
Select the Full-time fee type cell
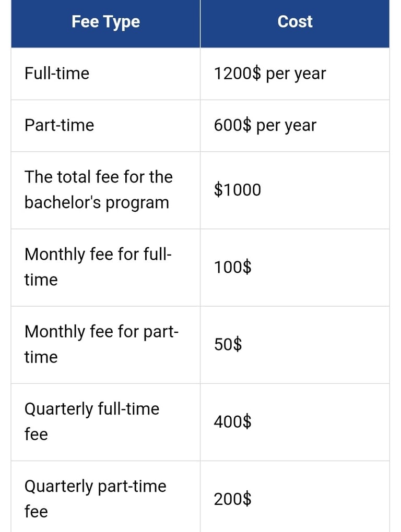(57, 74)
